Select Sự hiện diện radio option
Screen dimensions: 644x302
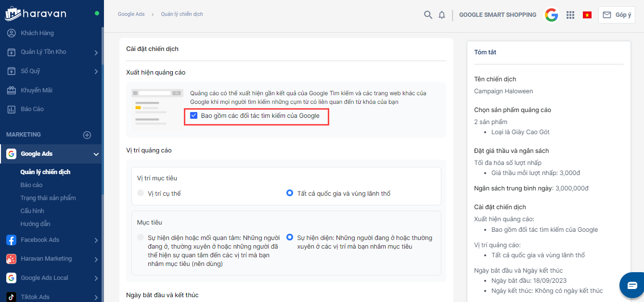[290, 237]
